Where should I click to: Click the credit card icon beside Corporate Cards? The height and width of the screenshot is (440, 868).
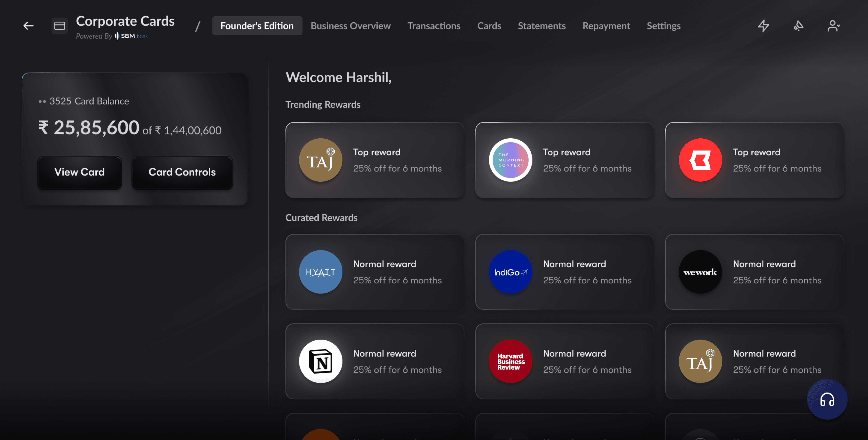[60, 26]
